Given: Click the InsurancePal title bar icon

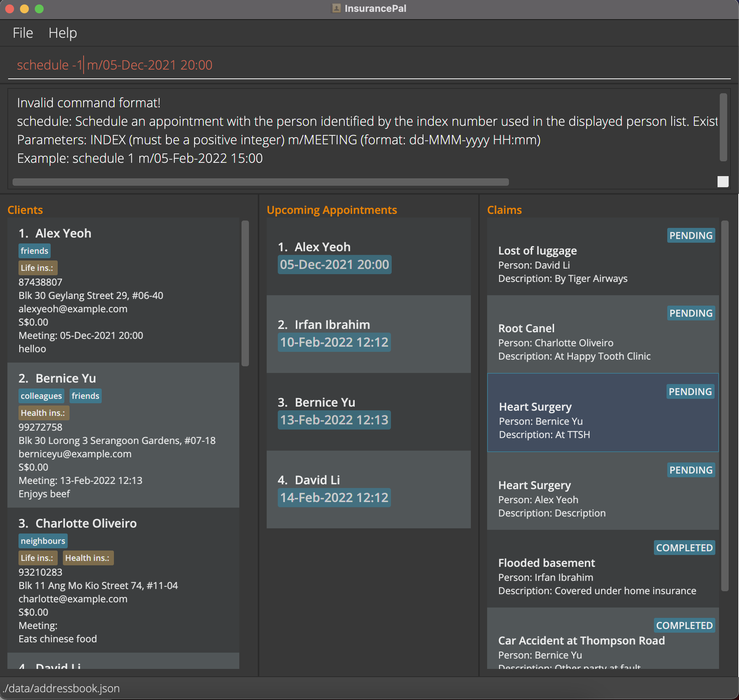Looking at the screenshot, I should [336, 8].
